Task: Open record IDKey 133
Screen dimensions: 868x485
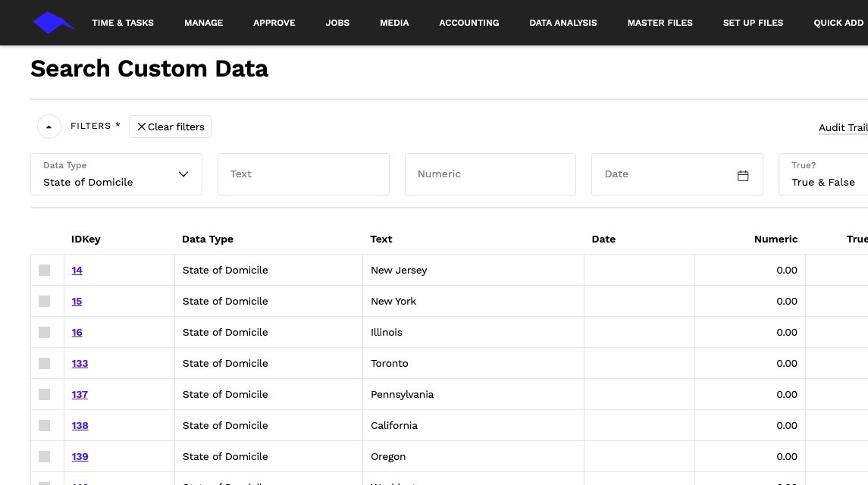Action: (80, 363)
